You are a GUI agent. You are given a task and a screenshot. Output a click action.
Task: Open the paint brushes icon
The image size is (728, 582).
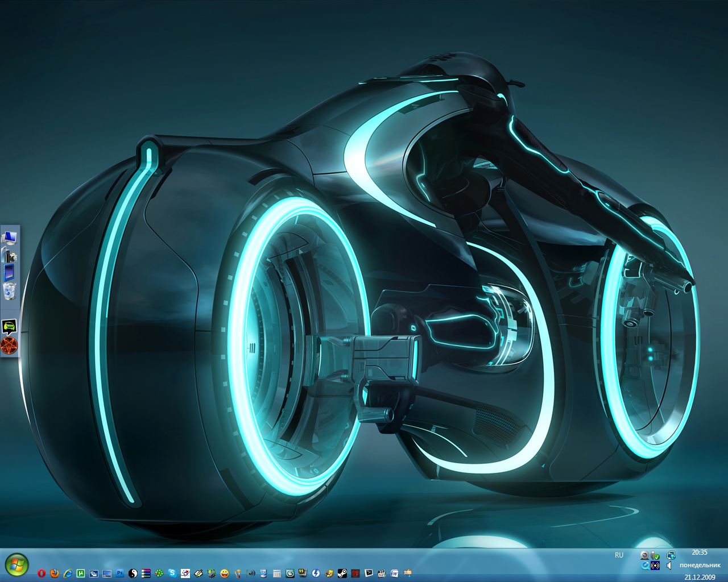[x=238, y=573]
